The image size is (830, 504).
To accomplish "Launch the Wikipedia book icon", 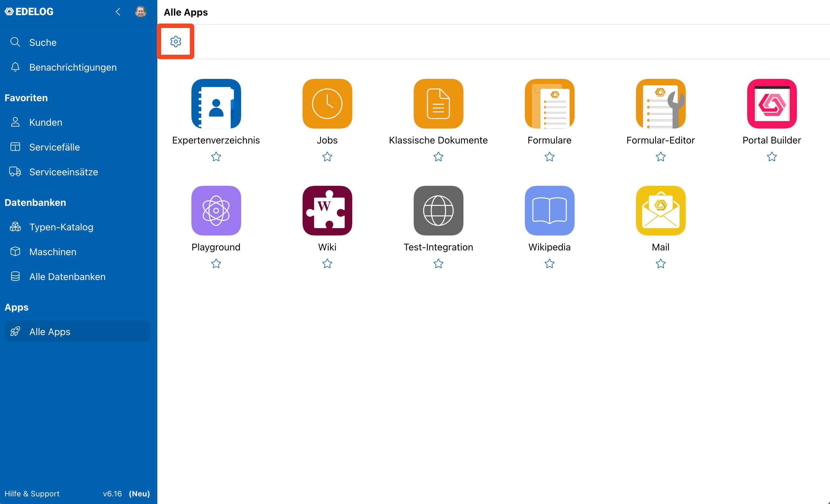I will (549, 211).
